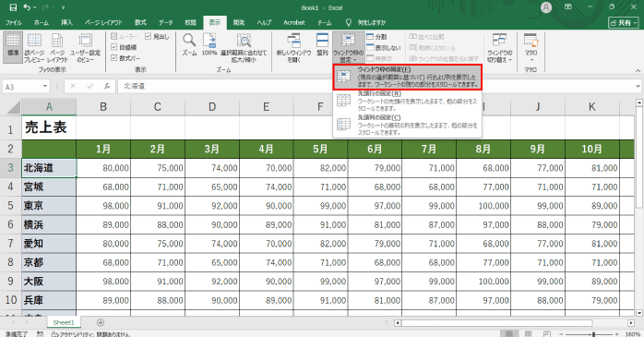
Task: Open ribbon display options icon
Action: click(568, 7)
